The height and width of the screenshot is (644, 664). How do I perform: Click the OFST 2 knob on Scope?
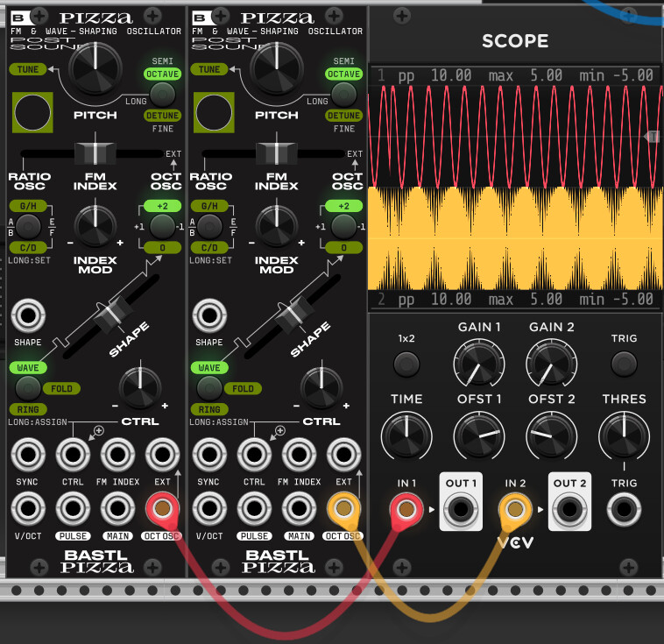coord(551,436)
